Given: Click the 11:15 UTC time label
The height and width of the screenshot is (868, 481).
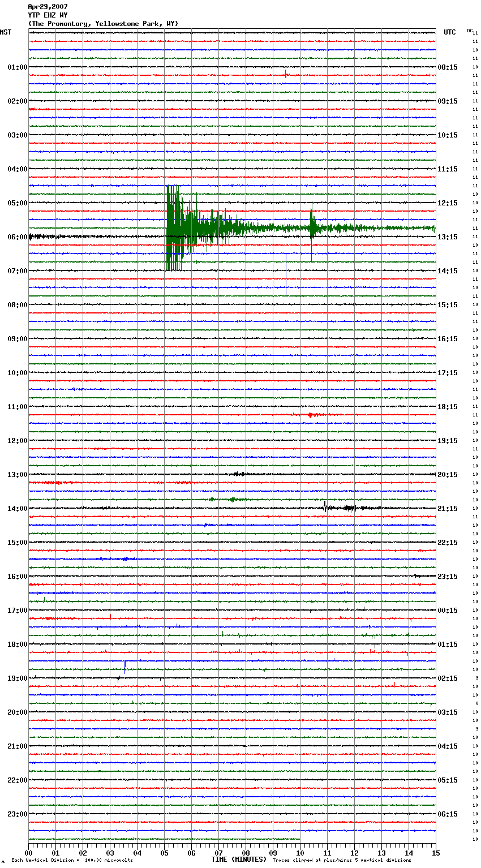Looking at the screenshot, I should (x=448, y=169).
